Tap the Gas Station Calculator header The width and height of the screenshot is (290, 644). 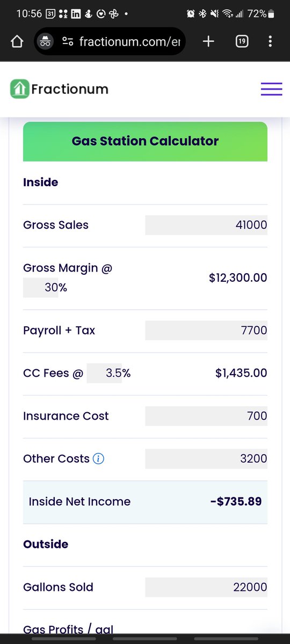(145, 142)
